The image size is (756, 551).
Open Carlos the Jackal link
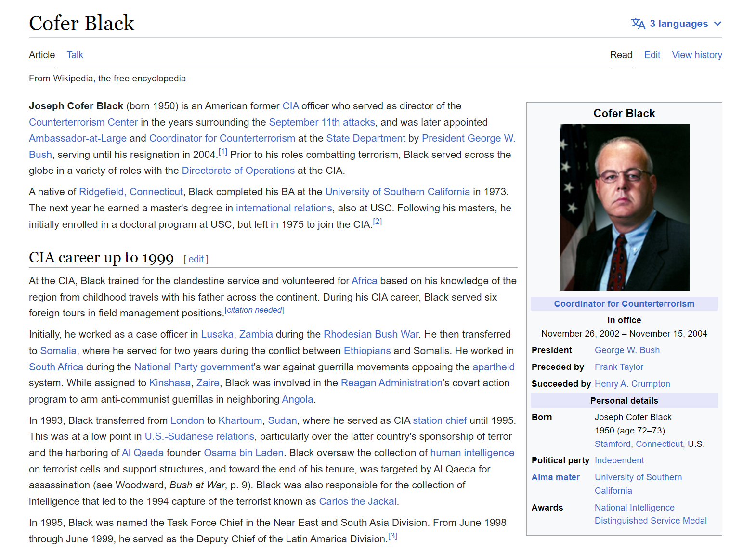point(358,501)
